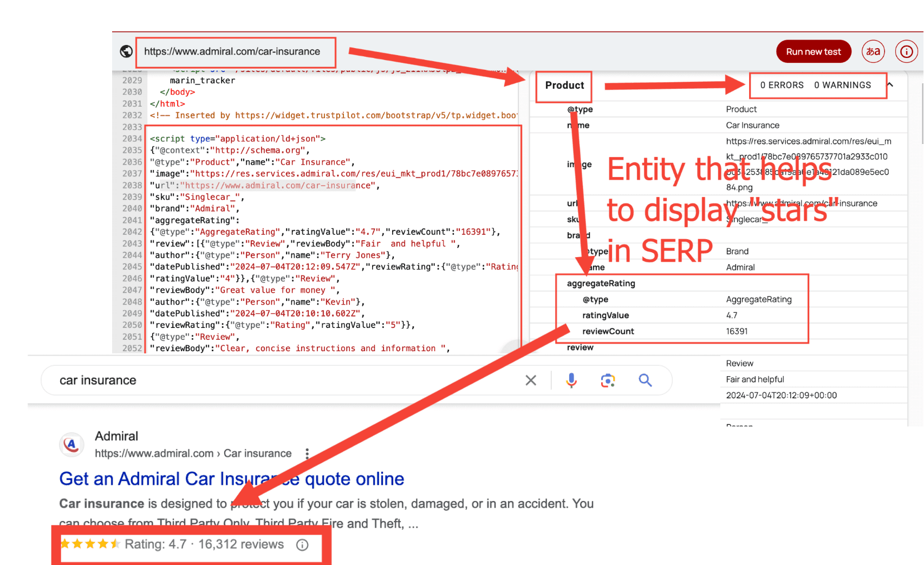Select the reviewCount 16391 value
This screenshot has height=565, width=924.
tap(737, 331)
